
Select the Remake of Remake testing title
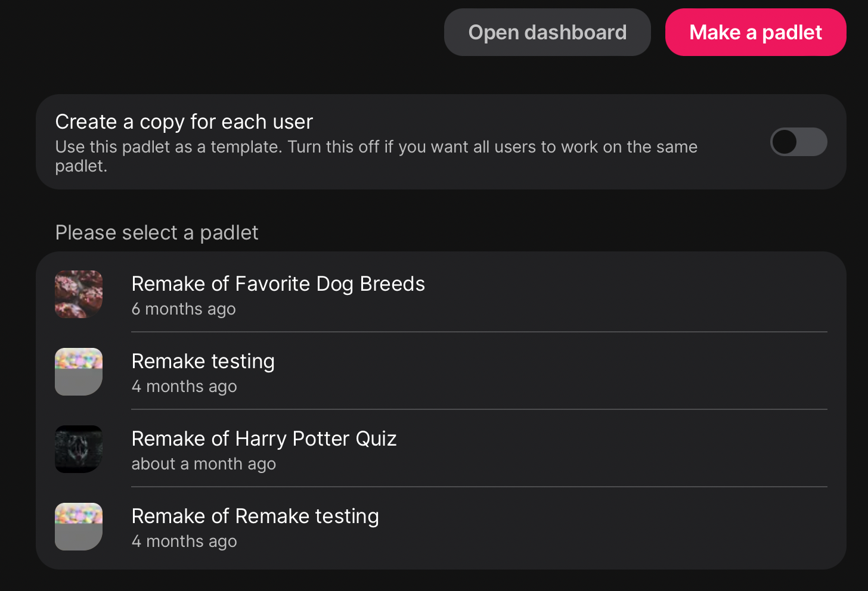(x=255, y=516)
